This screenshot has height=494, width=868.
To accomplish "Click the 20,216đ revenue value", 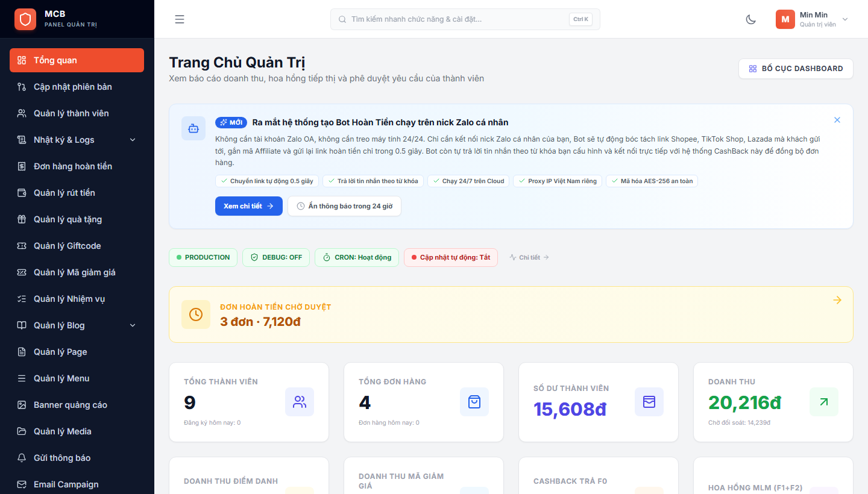I will click(x=745, y=402).
